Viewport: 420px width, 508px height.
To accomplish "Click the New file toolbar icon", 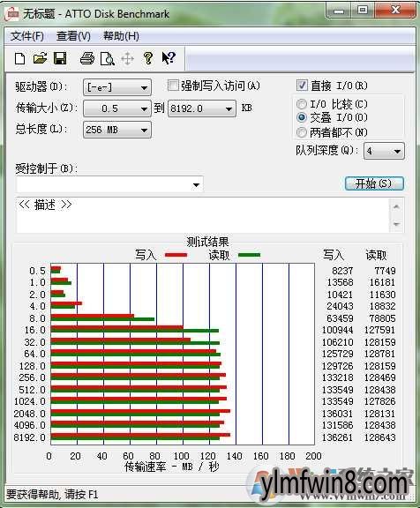I will click(19, 58).
